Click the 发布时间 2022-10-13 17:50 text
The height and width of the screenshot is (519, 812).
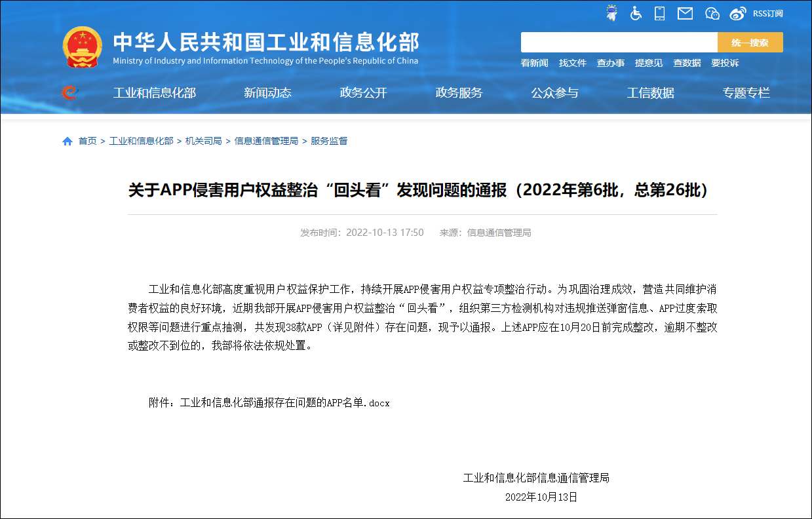362,233
